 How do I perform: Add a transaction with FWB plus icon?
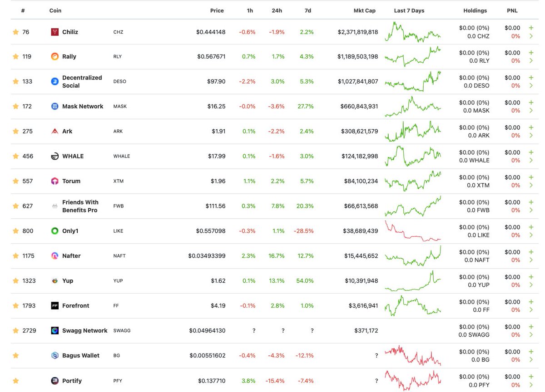531,202
